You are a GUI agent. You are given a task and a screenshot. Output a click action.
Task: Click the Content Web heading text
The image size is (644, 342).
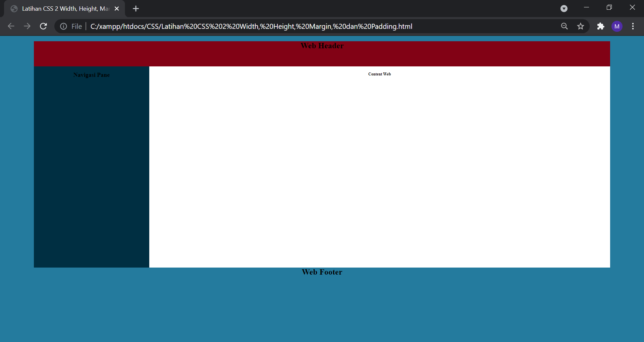(379, 74)
